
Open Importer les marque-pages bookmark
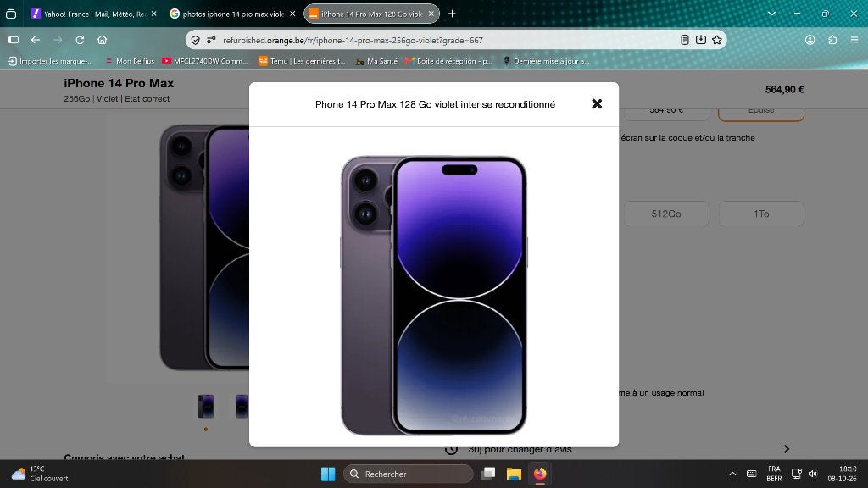50,61
